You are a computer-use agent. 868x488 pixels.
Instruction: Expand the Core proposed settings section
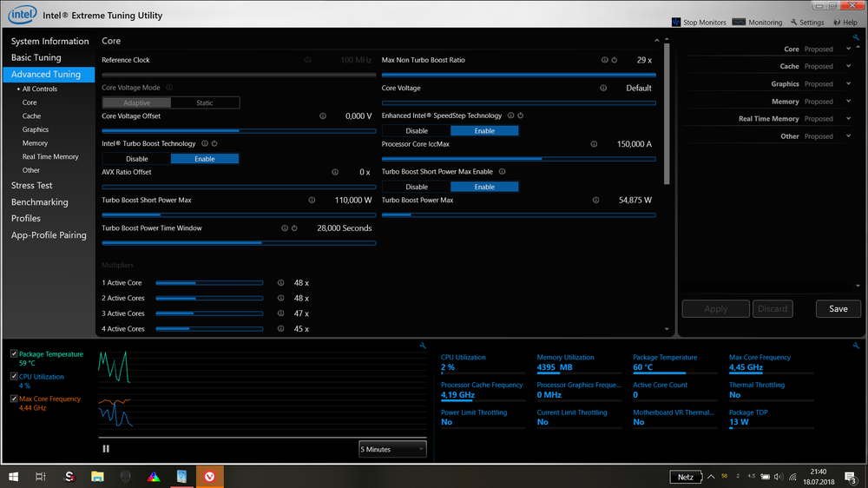(848, 49)
